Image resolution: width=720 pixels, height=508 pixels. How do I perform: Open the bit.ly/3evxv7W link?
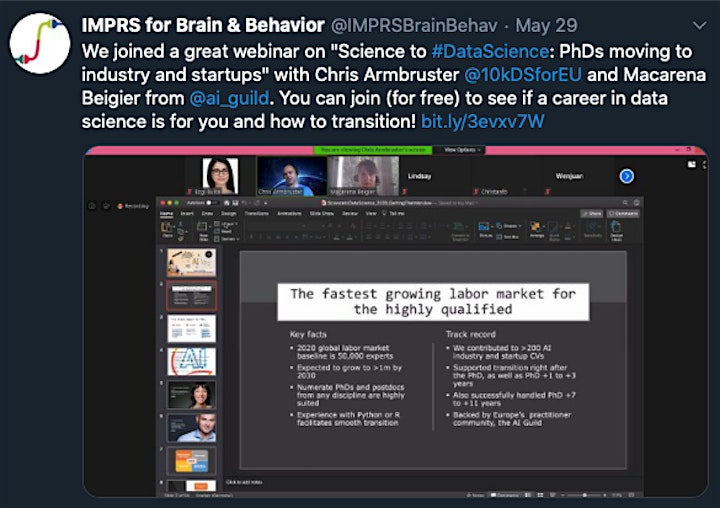(x=483, y=121)
